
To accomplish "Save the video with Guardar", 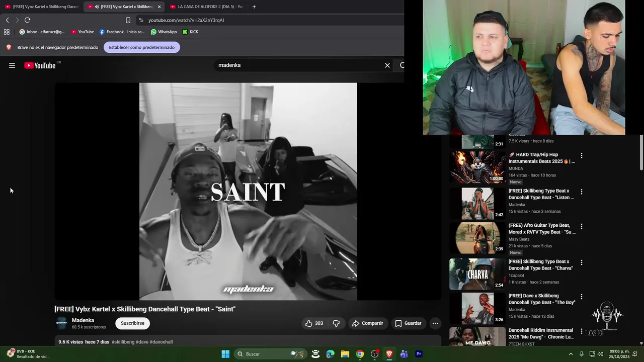I will 408,323.
